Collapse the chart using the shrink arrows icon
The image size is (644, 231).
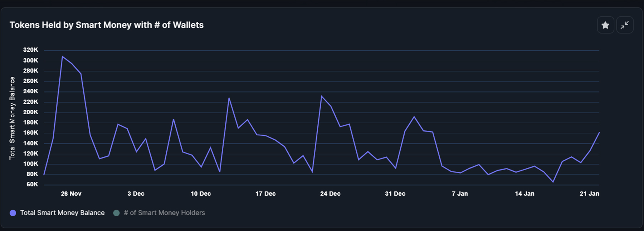point(625,25)
